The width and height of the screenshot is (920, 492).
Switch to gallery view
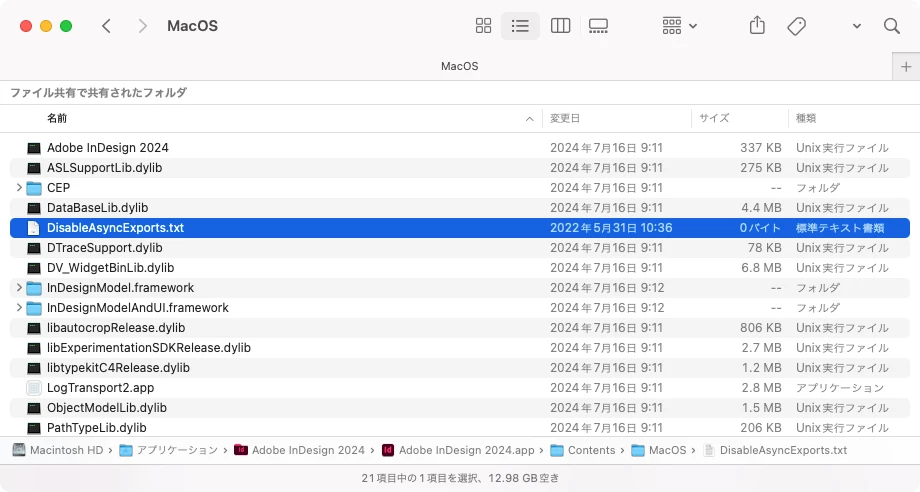click(x=598, y=26)
